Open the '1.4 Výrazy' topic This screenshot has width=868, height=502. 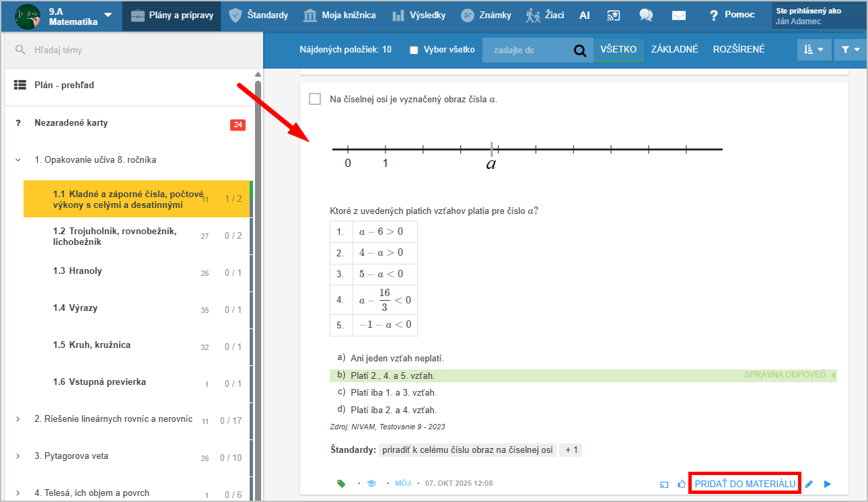83,308
